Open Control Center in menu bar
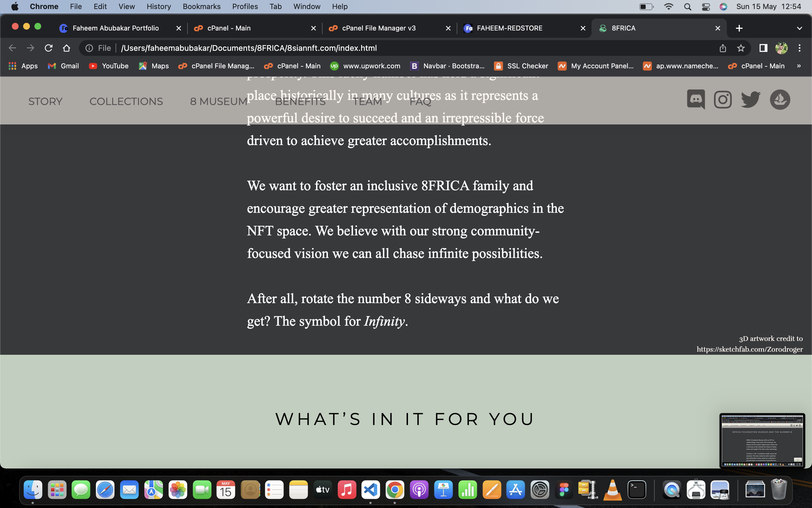 [x=706, y=7]
